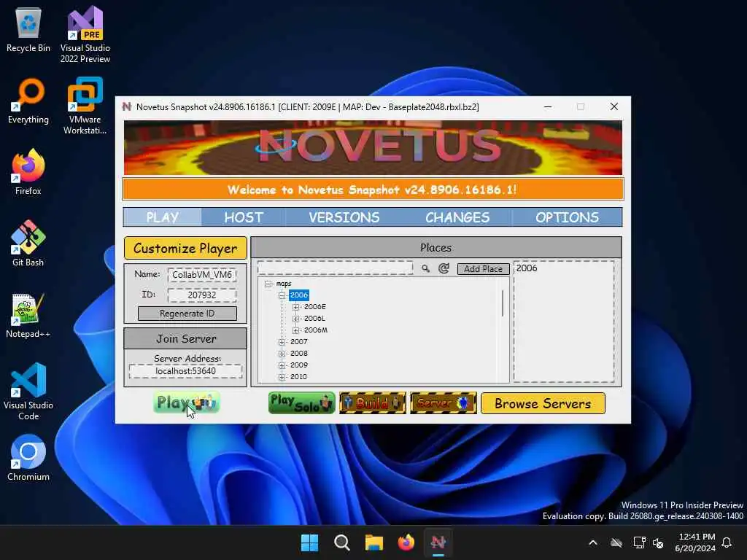Launch Firefox from desktop shortcut
The height and width of the screenshot is (560, 747).
click(x=28, y=172)
